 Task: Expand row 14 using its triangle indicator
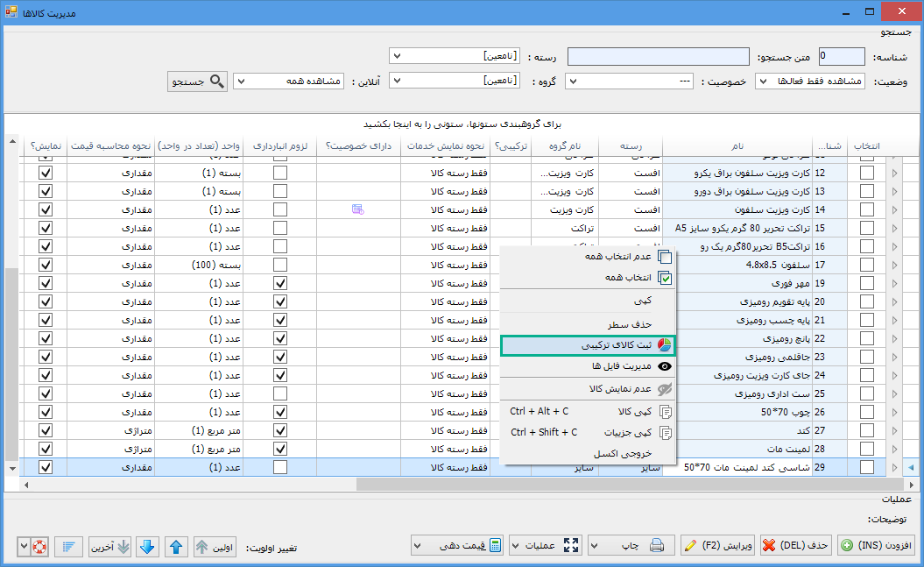894,209
